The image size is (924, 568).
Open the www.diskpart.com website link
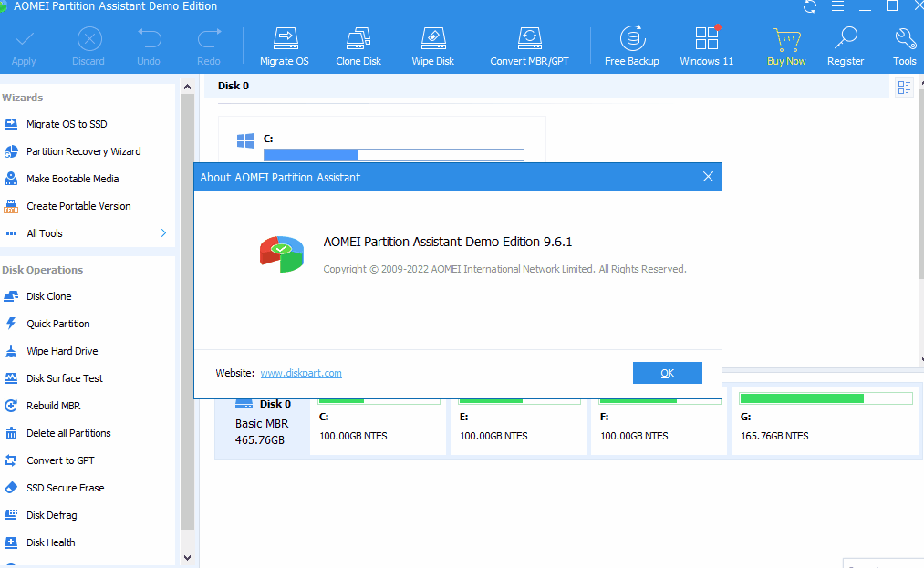tap(301, 373)
